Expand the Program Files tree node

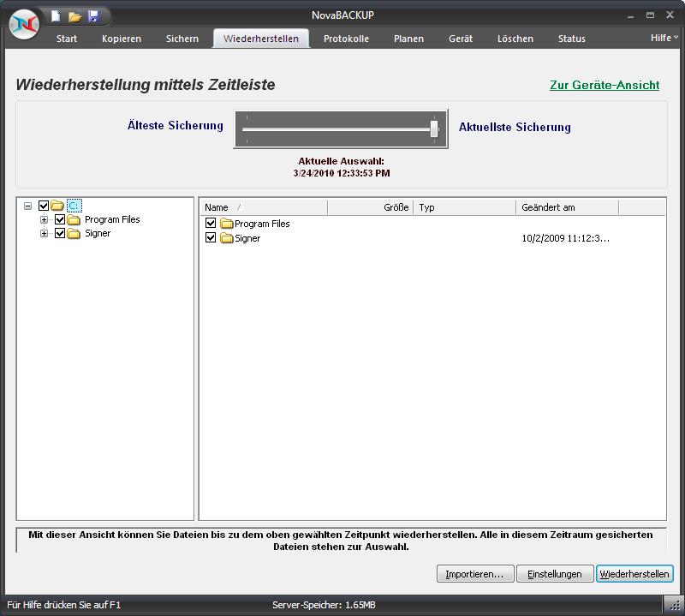[x=45, y=219]
